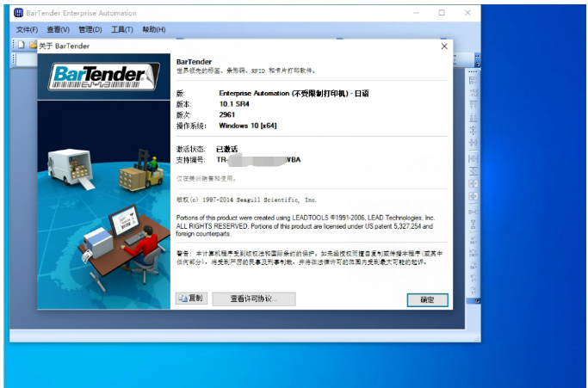Select the LEADTOOLS credits paragraph
Screen dimensions: 588x388
tap(306, 225)
